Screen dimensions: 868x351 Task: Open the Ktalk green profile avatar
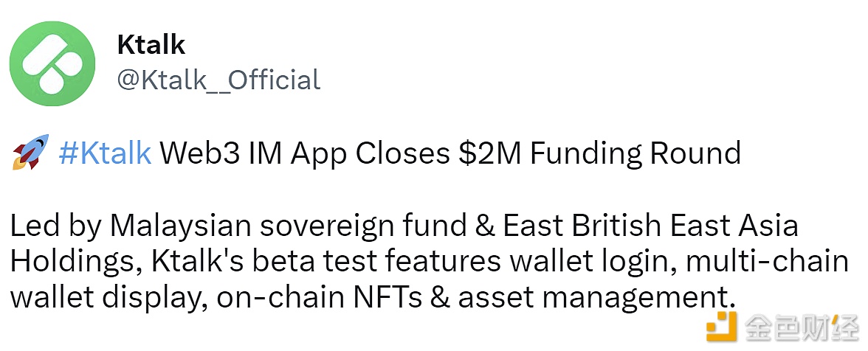[52, 63]
